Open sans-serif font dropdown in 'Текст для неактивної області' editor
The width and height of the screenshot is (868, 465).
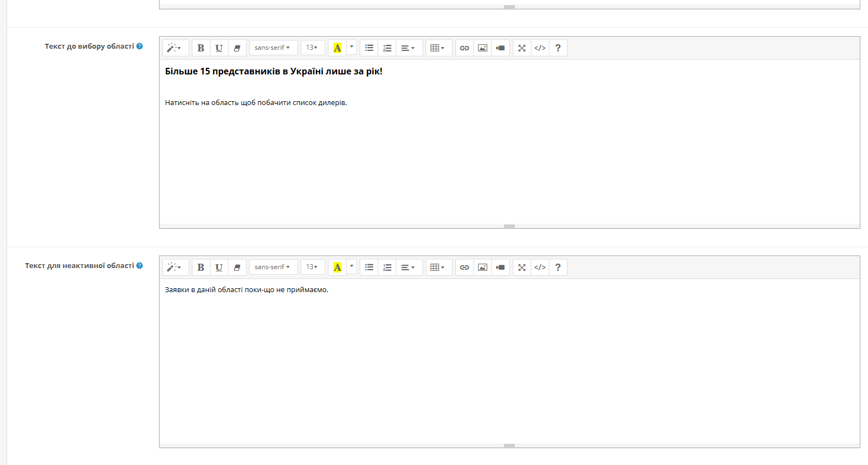(x=273, y=267)
